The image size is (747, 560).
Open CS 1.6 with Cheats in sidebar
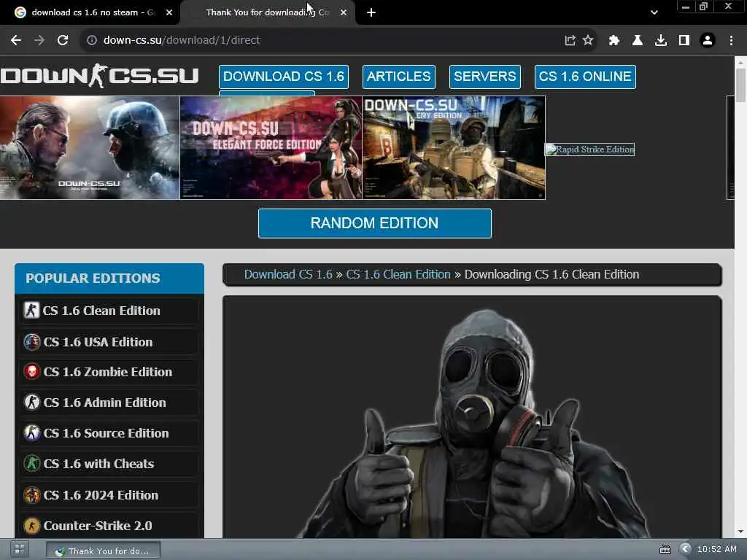109,464
